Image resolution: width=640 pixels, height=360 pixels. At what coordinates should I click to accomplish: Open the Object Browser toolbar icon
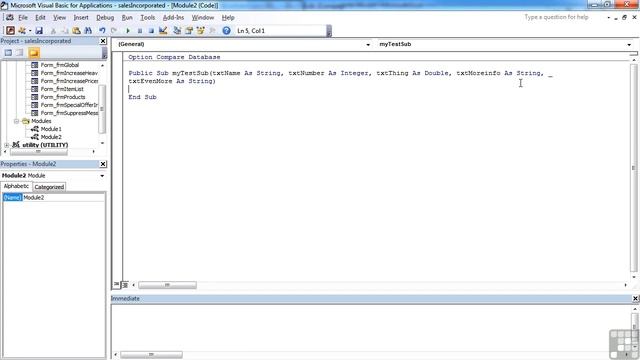tap(200, 31)
